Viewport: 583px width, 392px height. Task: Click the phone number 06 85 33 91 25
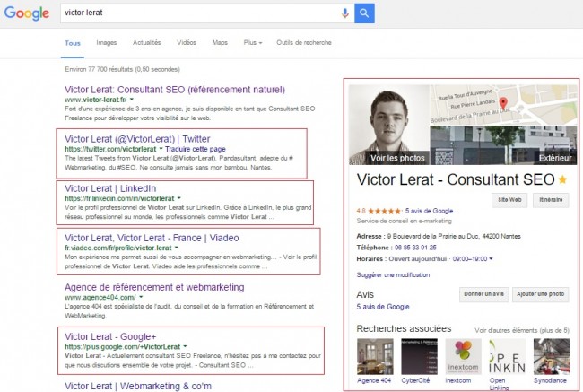click(x=415, y=248)
